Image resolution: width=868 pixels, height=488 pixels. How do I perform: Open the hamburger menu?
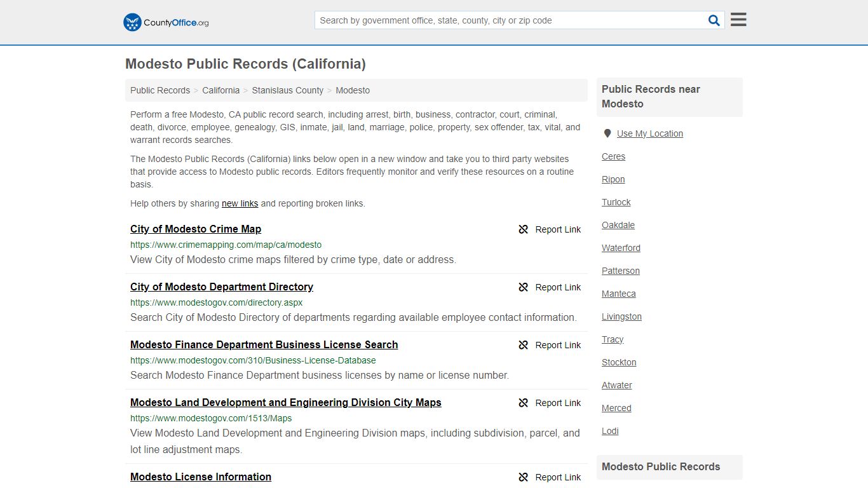click(x=738, y=20)
